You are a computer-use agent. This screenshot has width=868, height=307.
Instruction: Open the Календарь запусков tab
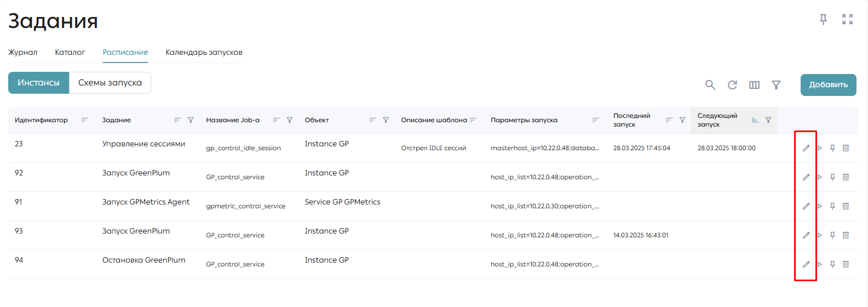[204, 53]
